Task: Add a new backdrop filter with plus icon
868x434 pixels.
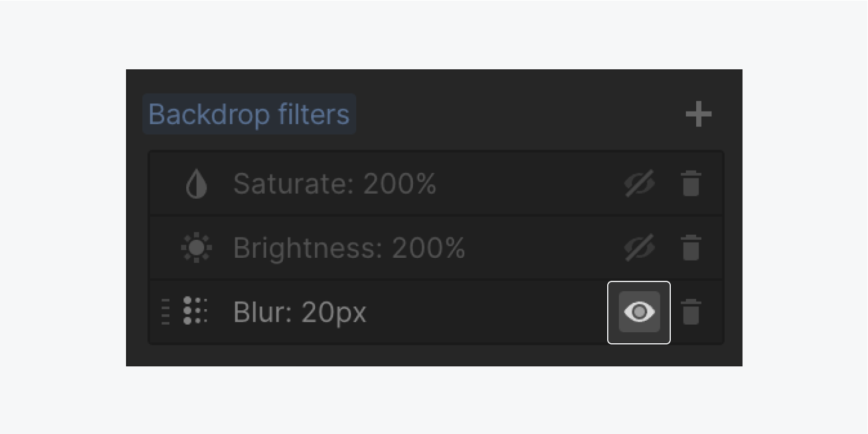Action: (x=699, y=114)
